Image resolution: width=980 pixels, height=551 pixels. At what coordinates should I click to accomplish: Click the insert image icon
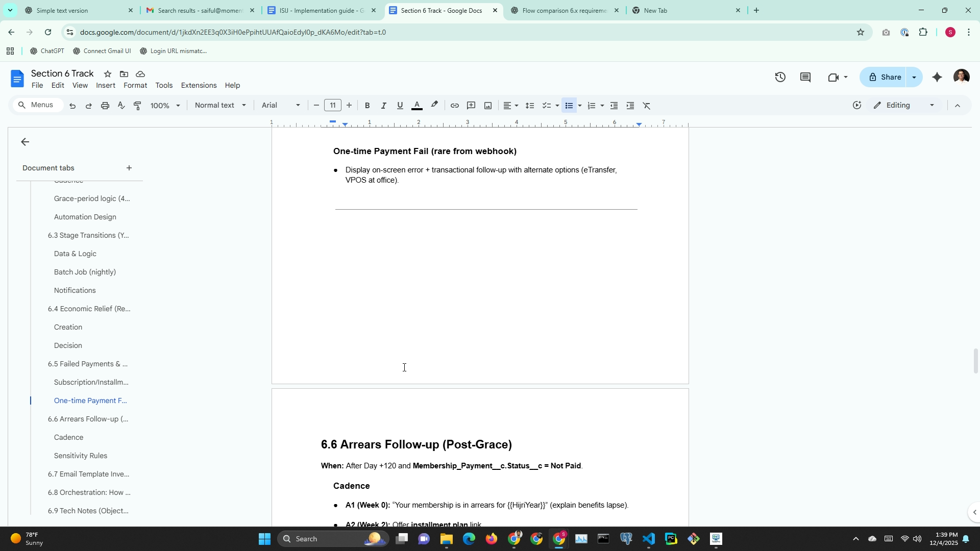488,106
